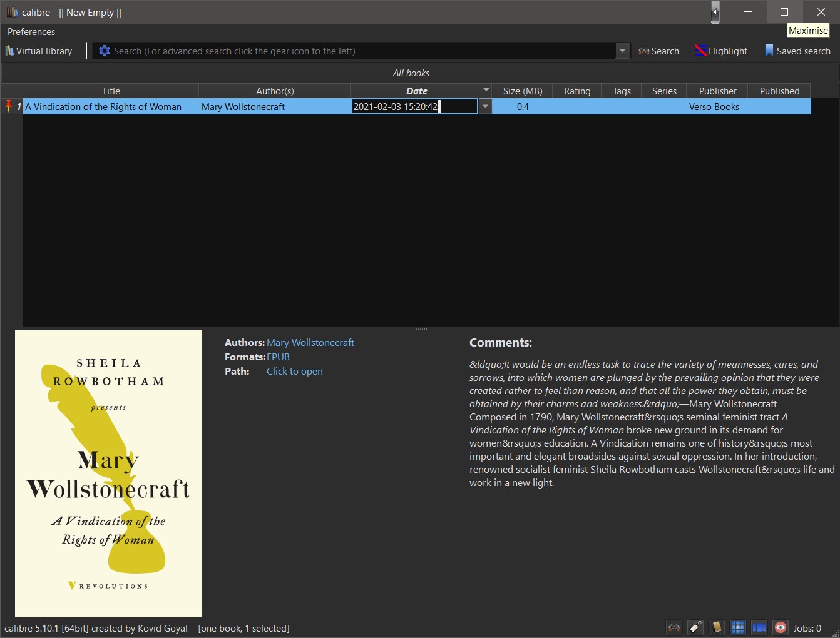The height and width of the screenshot is (638, 840).
Task: Open the Saved search menu
Action: click(797, 51)
